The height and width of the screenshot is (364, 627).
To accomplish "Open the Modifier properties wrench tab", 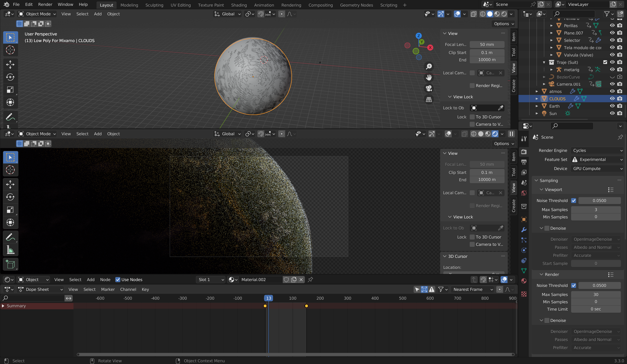I will (524, 230).
